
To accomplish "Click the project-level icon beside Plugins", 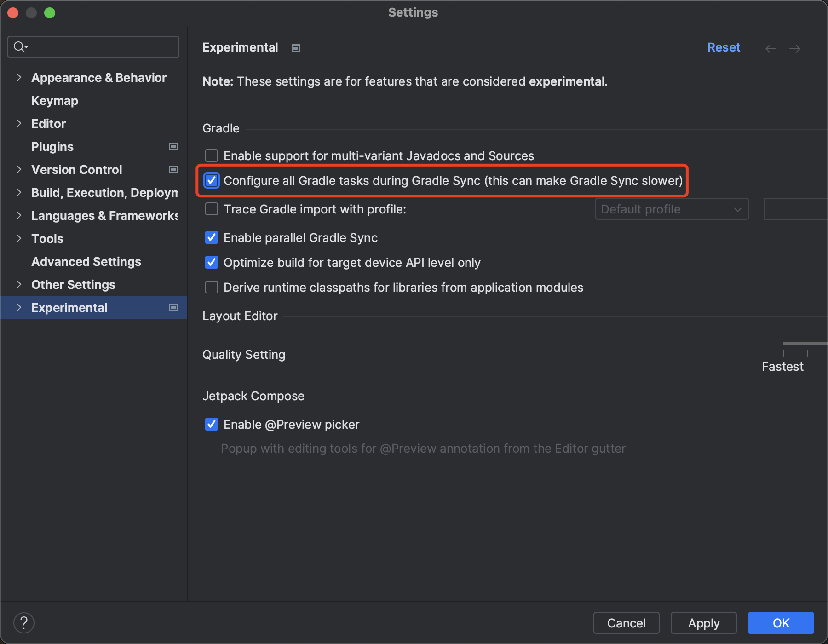I will [x=173, y=147].
